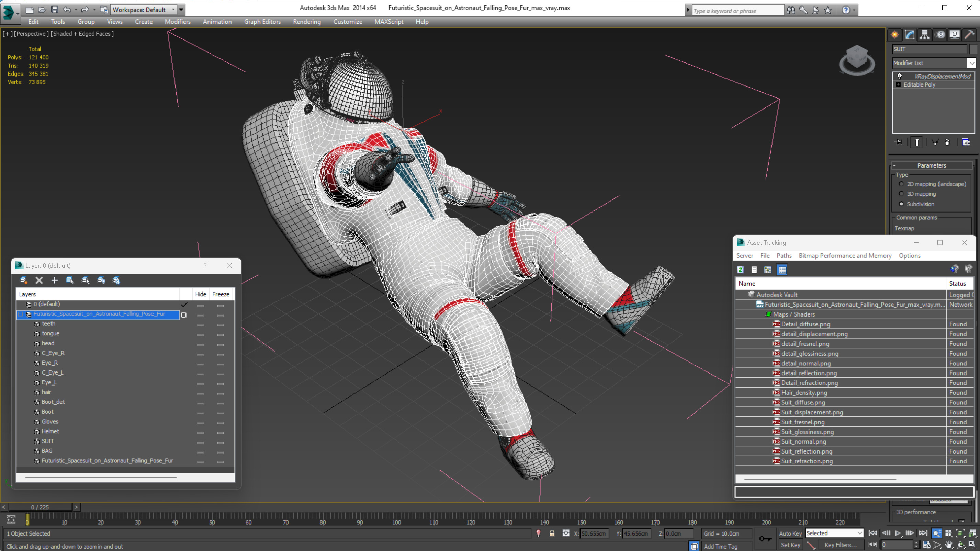Click the Add Time Tag label
980x551 pixels.
click(721, 547)
